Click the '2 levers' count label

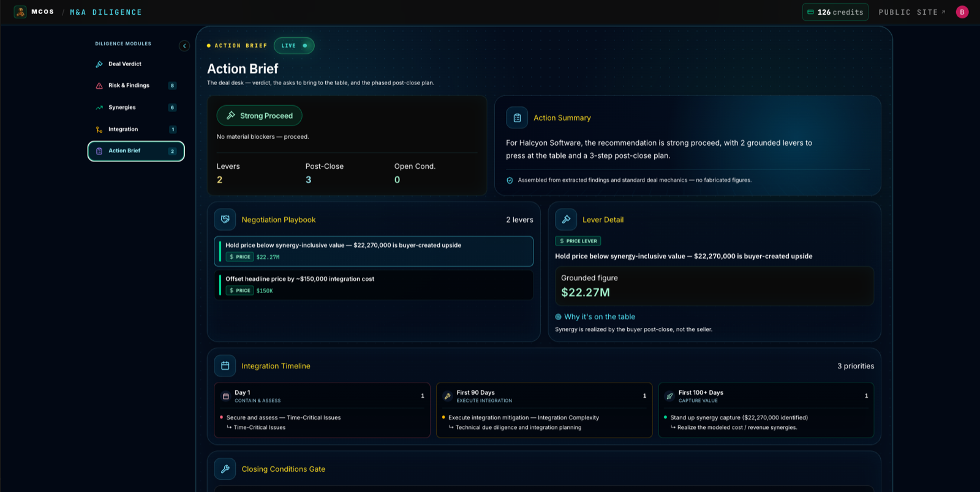[x=519, y=220]
